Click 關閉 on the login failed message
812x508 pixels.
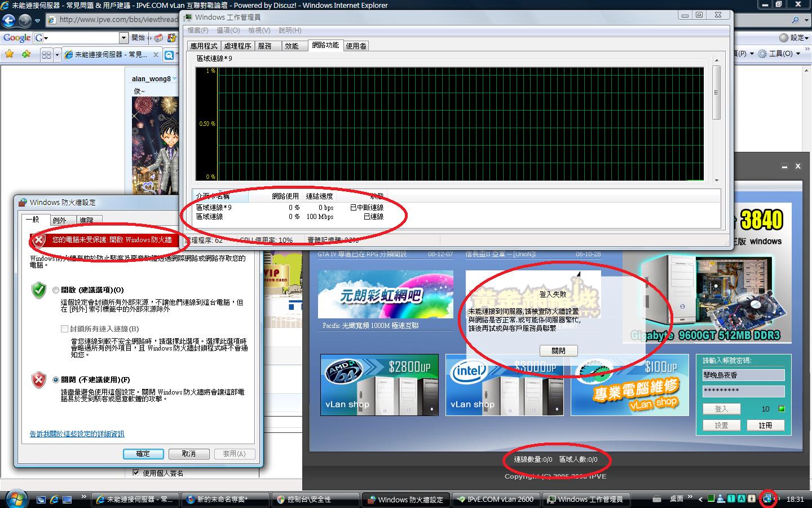(559, 351)
